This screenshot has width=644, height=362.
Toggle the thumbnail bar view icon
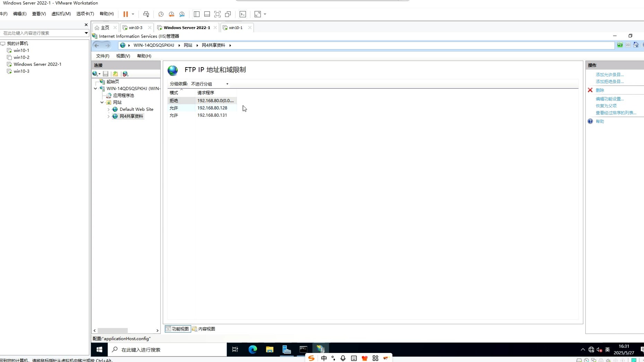pyautogui.click(x=207, y=14)
